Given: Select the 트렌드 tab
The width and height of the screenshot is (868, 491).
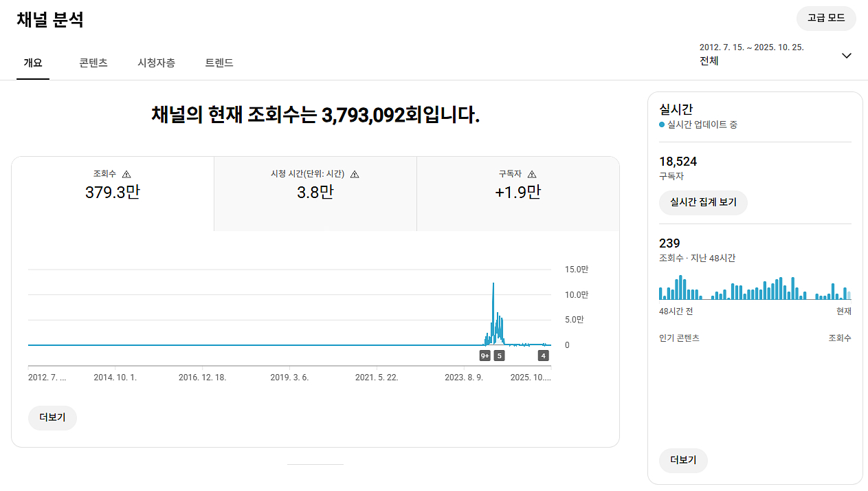Looking at the screenshot, I should tap(219, 63).
